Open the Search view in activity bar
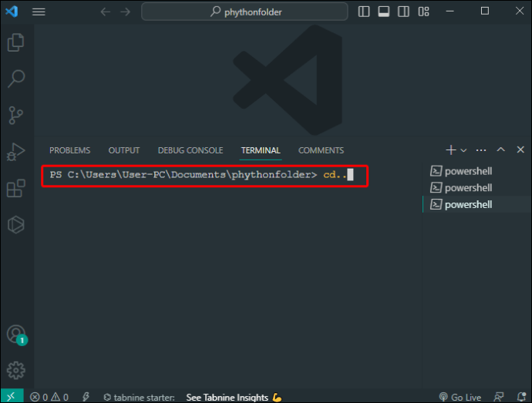The image size is (532, 403). click(x=15, y=79)
